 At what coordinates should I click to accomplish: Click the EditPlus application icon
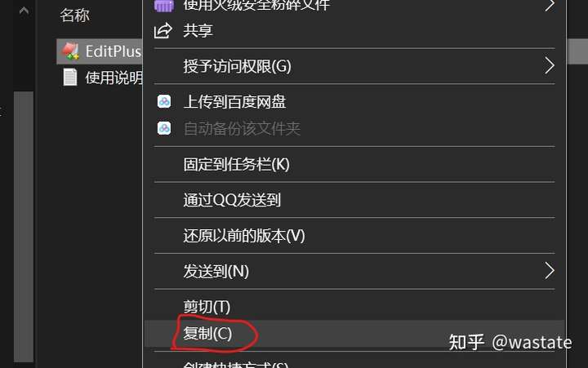[x=70, y=51]
